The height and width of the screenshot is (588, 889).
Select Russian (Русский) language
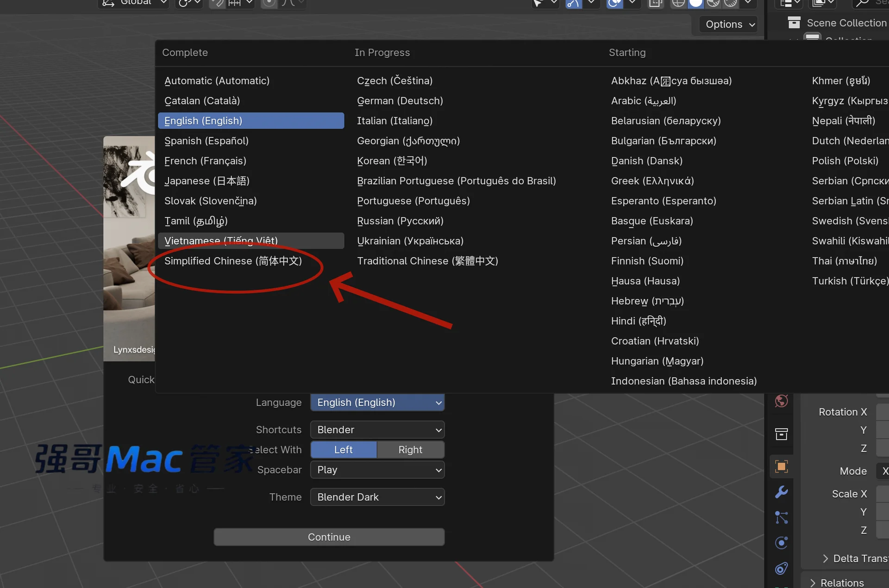(400, 221)
